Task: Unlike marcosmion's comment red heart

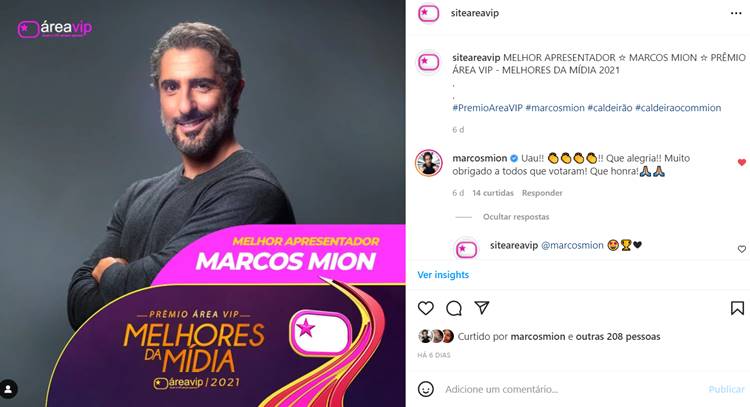Action: point(741,163)
